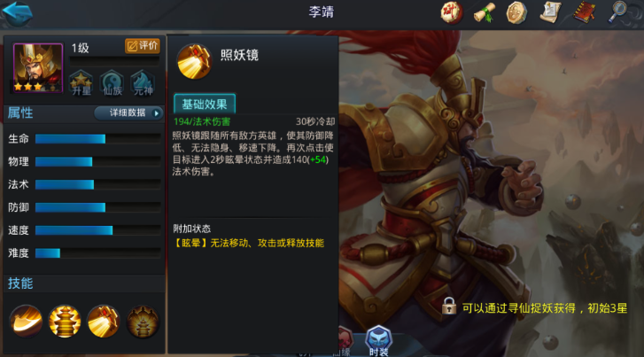This screenshot has width=644, height=357.
Task: Open the 升星 star upgrade option
Action: (x=81, y=83)
